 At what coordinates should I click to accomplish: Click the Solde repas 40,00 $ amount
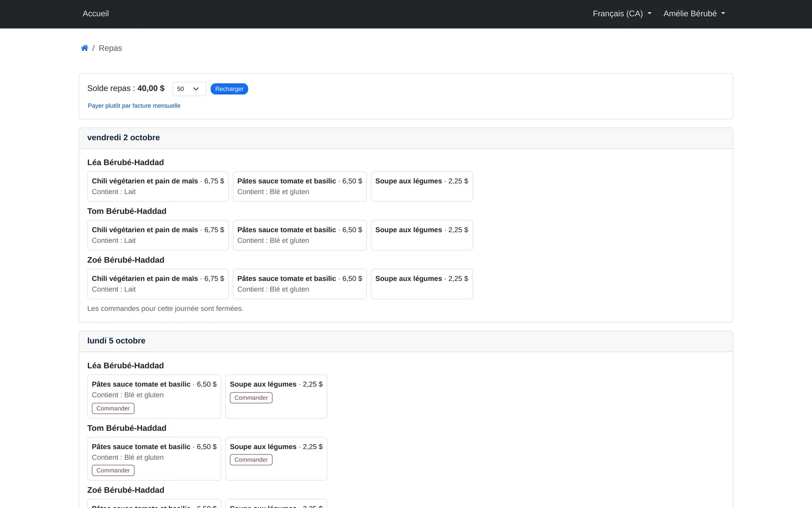point(151,88)
